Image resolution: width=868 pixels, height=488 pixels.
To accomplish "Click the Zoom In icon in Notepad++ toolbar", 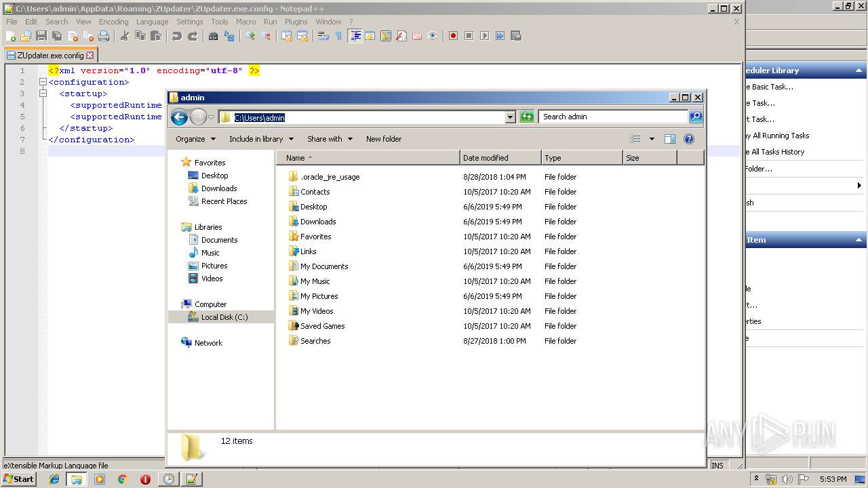I will tap(250, 36).
